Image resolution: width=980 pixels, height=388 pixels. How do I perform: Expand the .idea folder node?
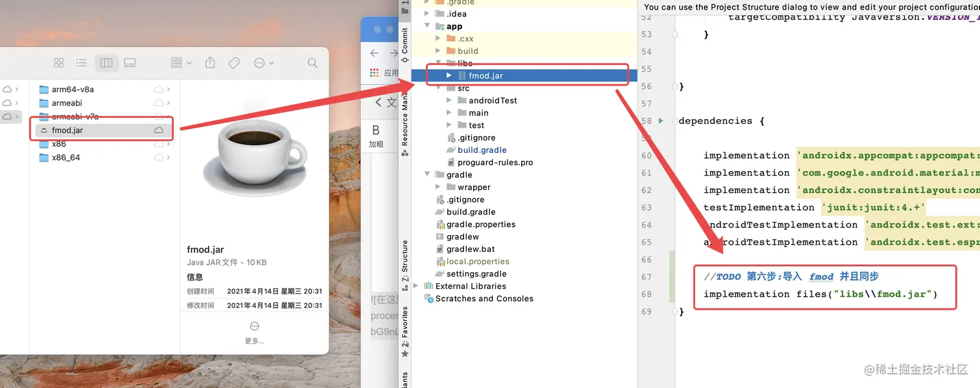(426, 14)
